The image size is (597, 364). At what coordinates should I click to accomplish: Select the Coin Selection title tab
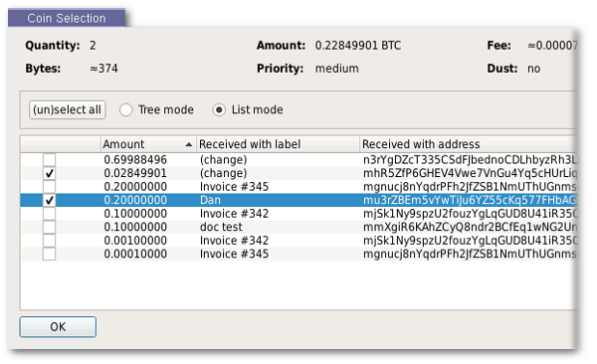point(67,18)
